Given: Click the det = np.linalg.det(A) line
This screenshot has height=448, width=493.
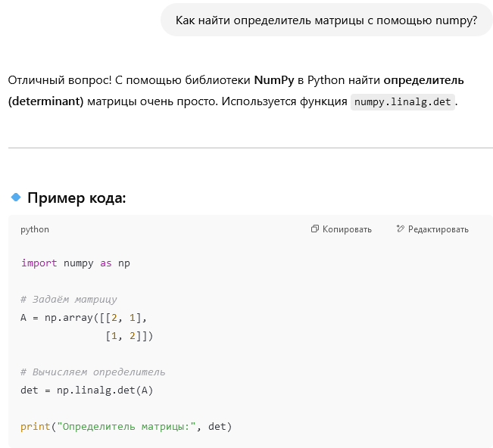Looking at the screenshot, I should (87, 390).
